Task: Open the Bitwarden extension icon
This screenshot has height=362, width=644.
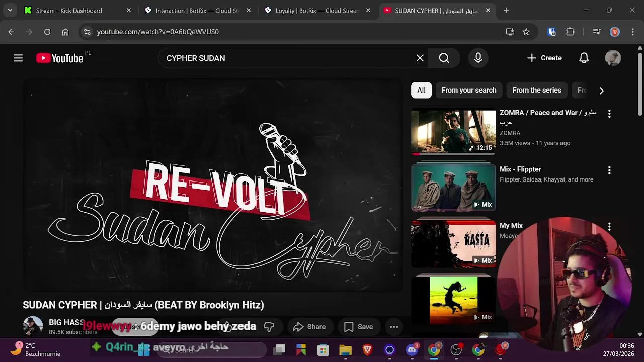Action: (552, 32)
